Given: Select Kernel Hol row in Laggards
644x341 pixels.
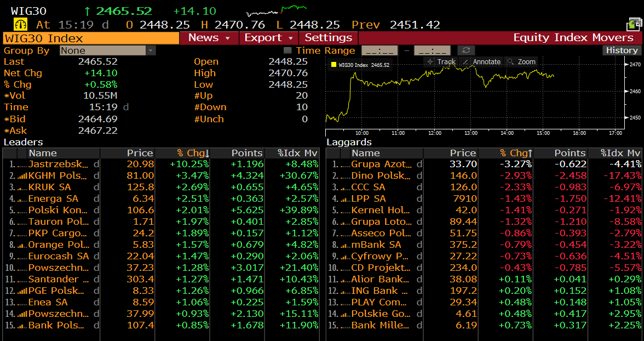Looking at the screenshot, I should coord(484,210).
